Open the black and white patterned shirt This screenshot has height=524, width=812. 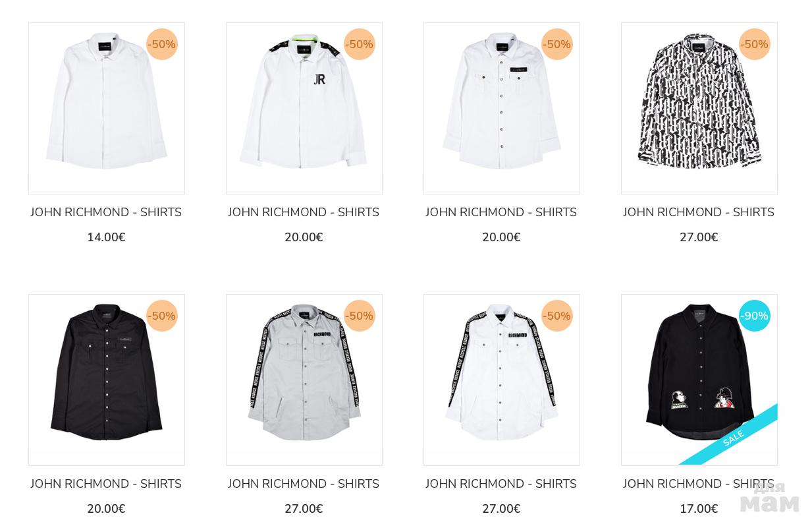point(699,109)
